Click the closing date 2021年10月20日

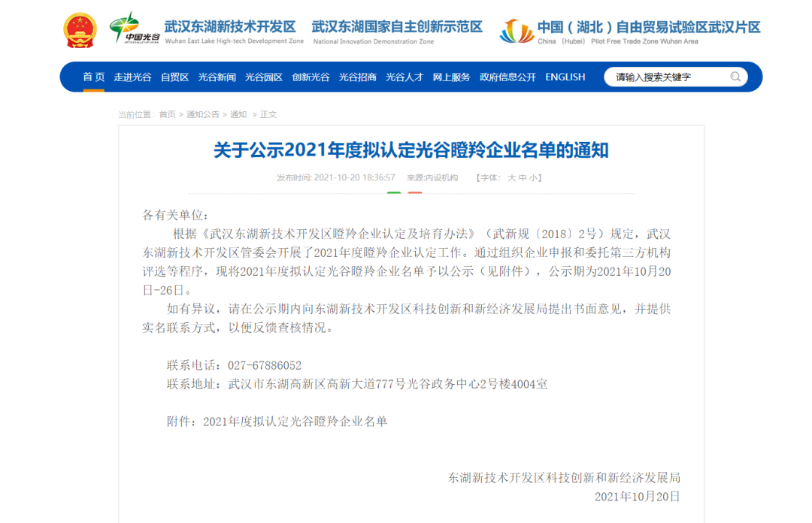pyautogui.click(x=637, y=497)
